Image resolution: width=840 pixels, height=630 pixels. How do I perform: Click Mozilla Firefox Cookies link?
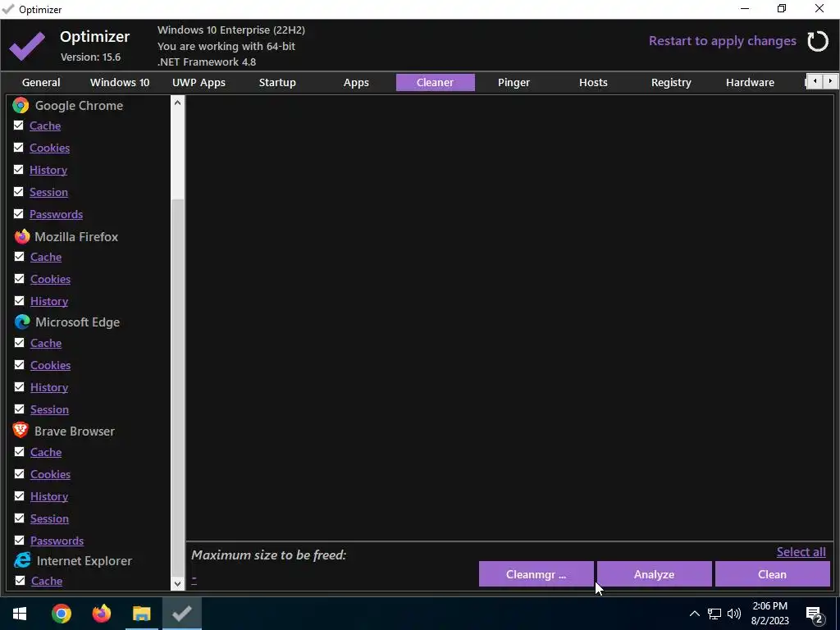(x=50, y=279)
